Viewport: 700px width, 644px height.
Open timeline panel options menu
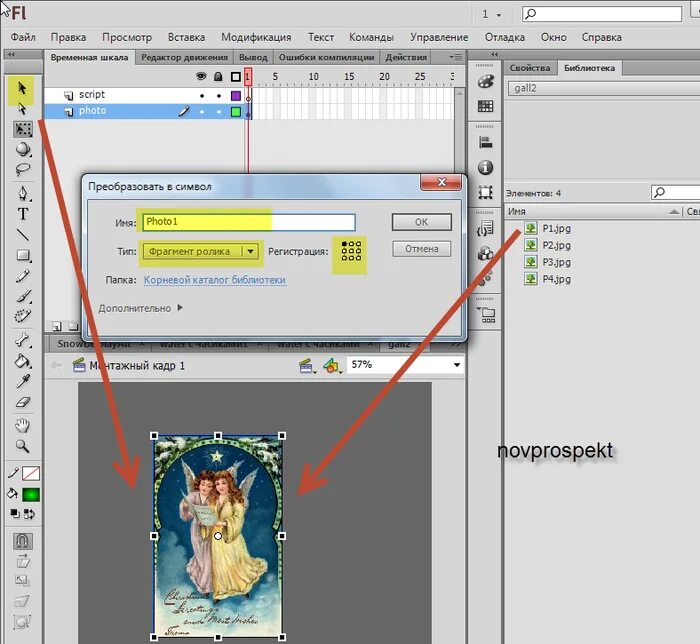(x=456, y=57)
